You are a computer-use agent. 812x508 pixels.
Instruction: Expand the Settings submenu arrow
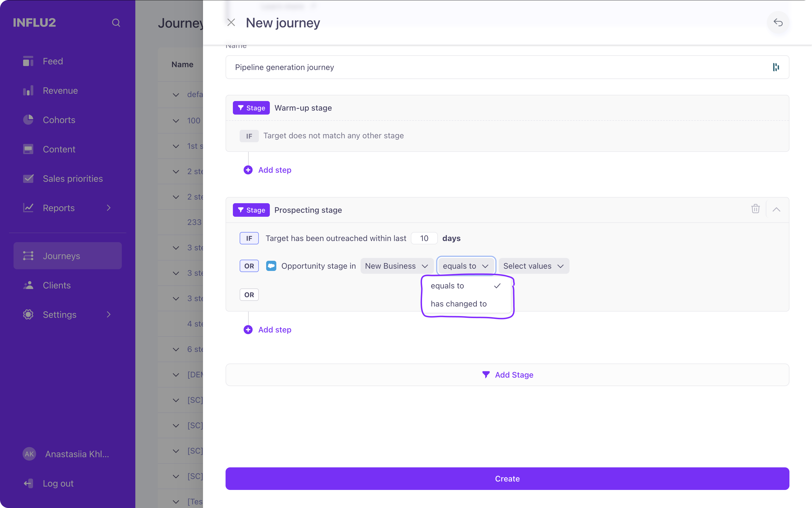[x=108, y=314]
